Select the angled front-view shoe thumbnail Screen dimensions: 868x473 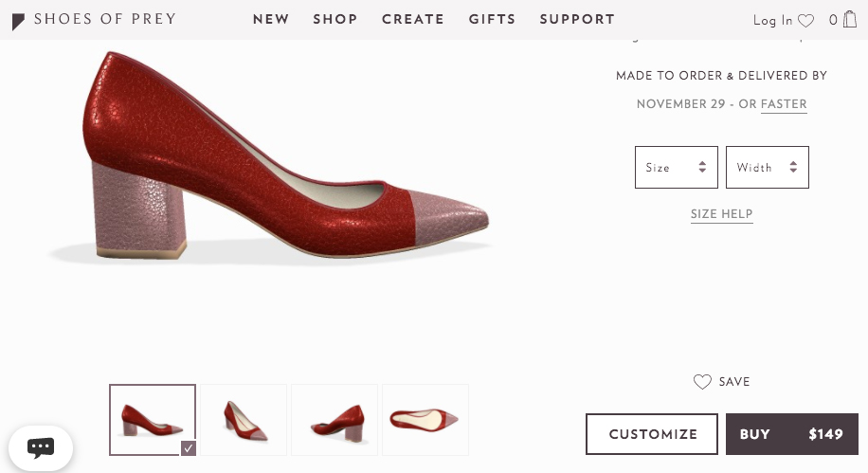click(244, 420)
